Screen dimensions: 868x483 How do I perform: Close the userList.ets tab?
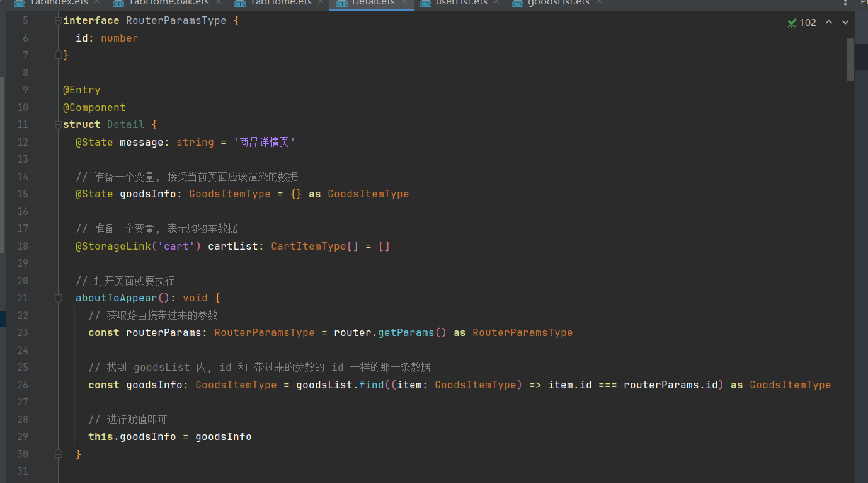point(496,3)
